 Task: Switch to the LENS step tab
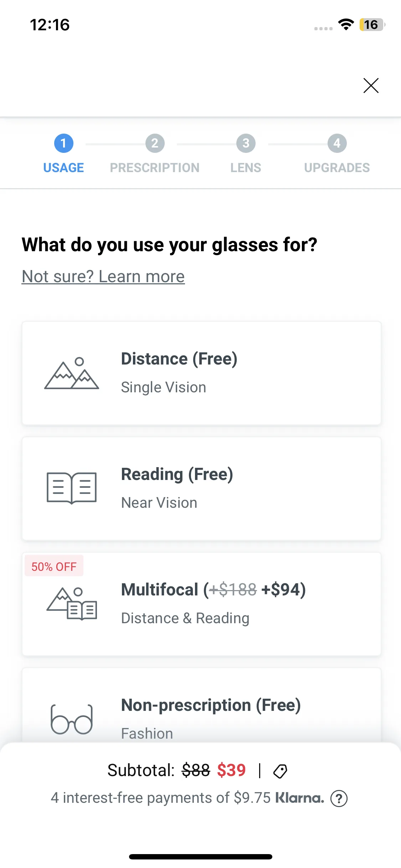[246, 167]
